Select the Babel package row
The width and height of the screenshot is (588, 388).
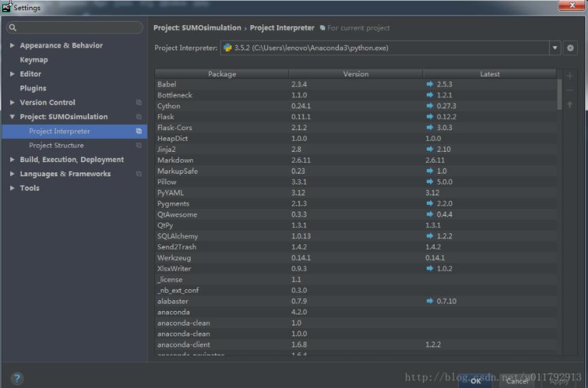(356, 84)
